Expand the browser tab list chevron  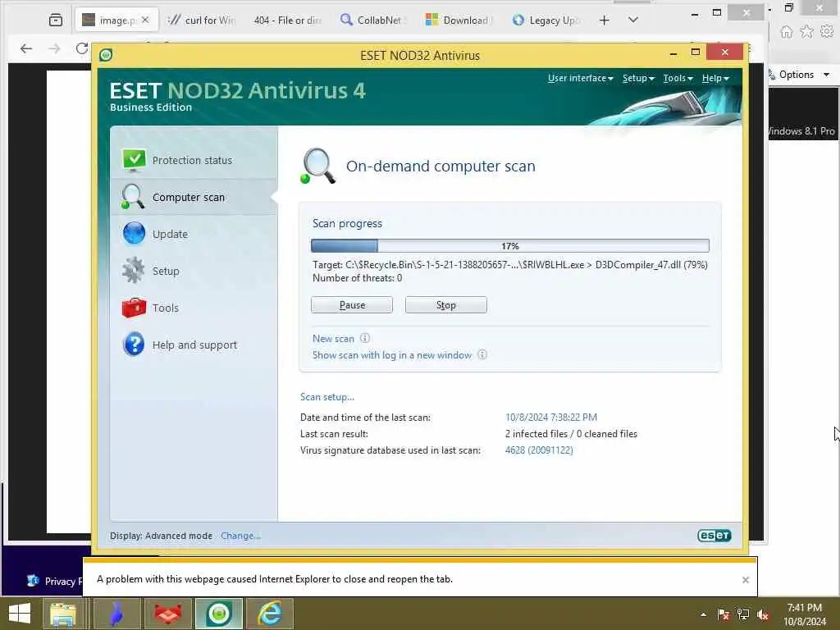coord(632,20)
